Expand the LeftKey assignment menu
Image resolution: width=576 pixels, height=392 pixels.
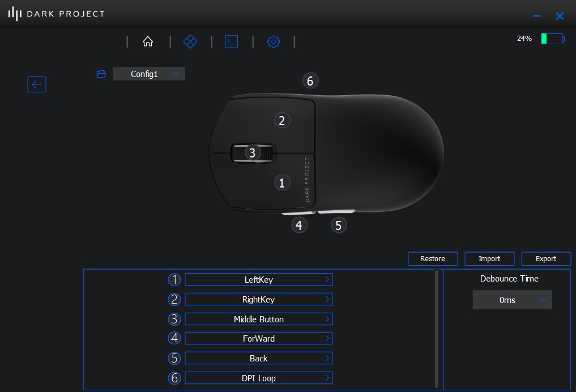pos(259,280)
